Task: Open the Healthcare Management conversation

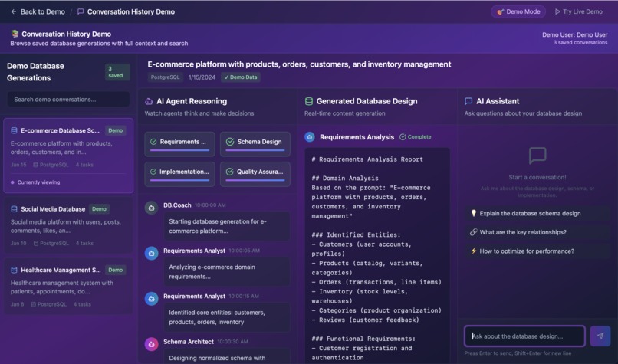Action: click(68, 287)
